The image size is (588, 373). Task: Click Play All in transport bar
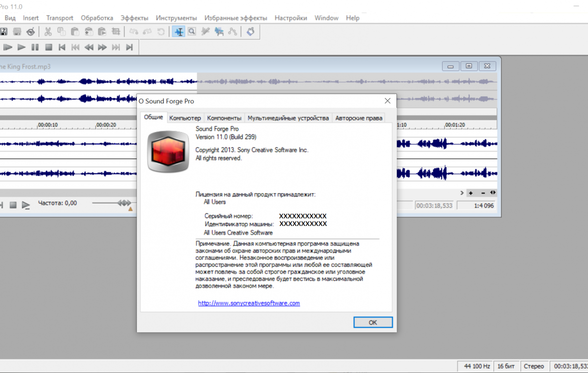coord(8,48)
